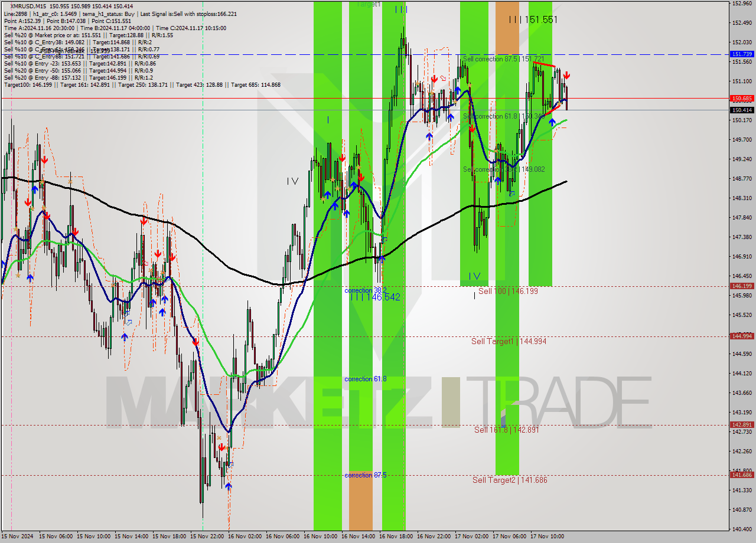Click the 'Time A:2024.11.16 20:30:00' info line
756x543 pixels.
point(115,28)
